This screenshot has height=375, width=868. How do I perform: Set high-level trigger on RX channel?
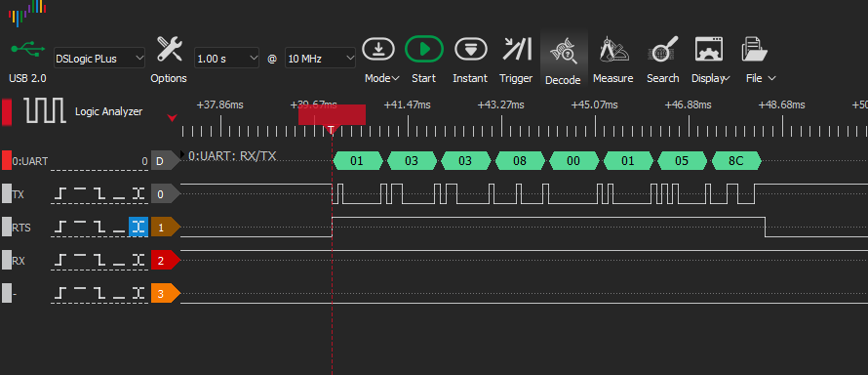81,259
